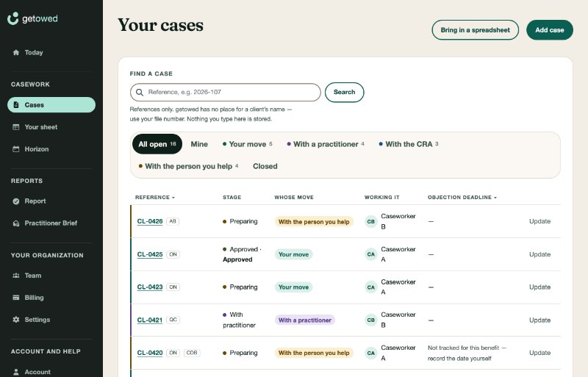Click the magnifier icon in search field

point(140,93)
